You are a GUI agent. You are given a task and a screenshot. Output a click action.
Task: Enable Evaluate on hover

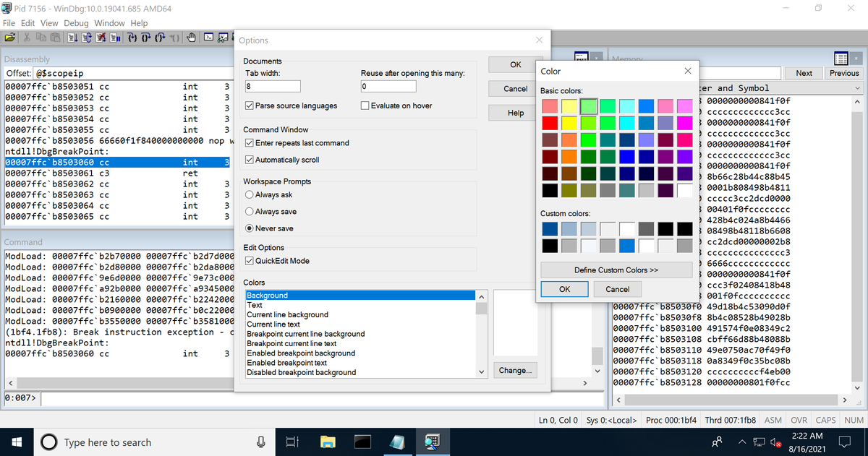tap(365, 105)
